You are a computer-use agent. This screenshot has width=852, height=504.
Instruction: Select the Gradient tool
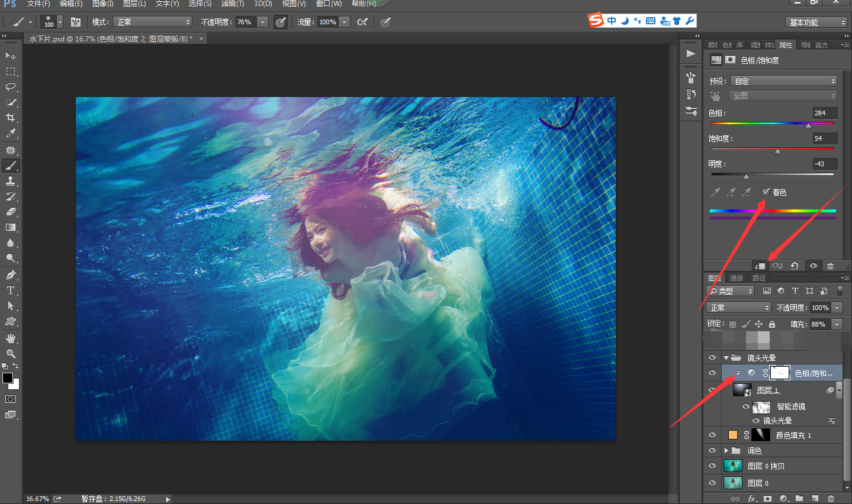pyautogui.click(x=11, y=227)
